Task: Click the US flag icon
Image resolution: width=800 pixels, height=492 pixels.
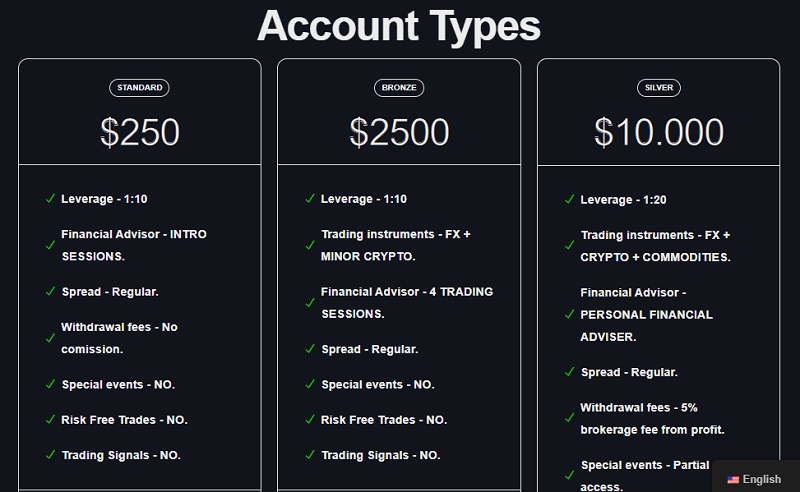Action: click(733, 480)
